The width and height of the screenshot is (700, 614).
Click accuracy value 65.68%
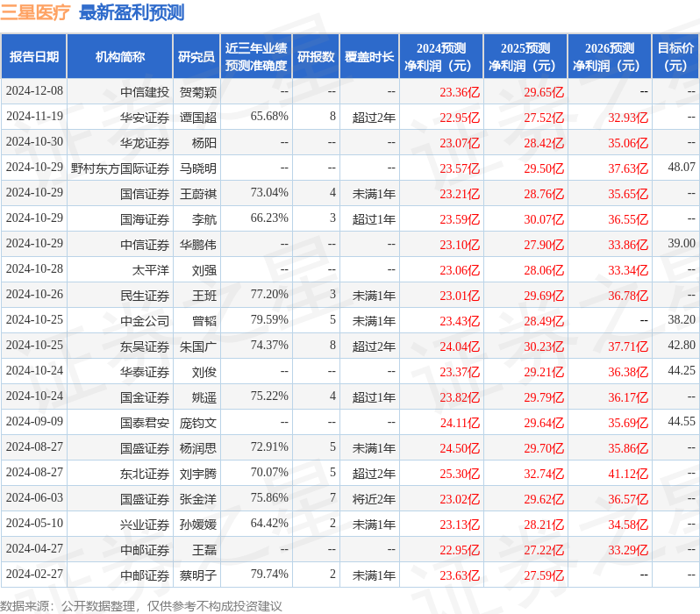(x=269, y=116)
